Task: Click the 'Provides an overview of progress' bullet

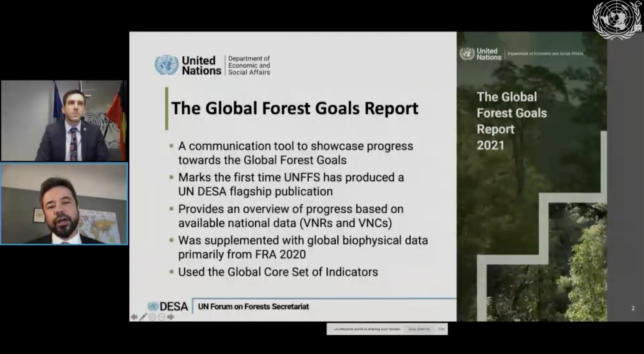Action: click(x=291, y=216)
